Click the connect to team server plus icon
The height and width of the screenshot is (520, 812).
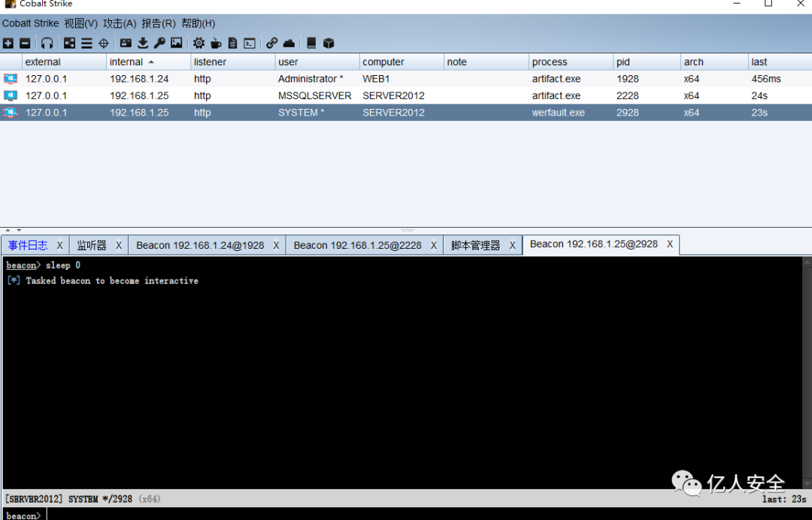8,44
